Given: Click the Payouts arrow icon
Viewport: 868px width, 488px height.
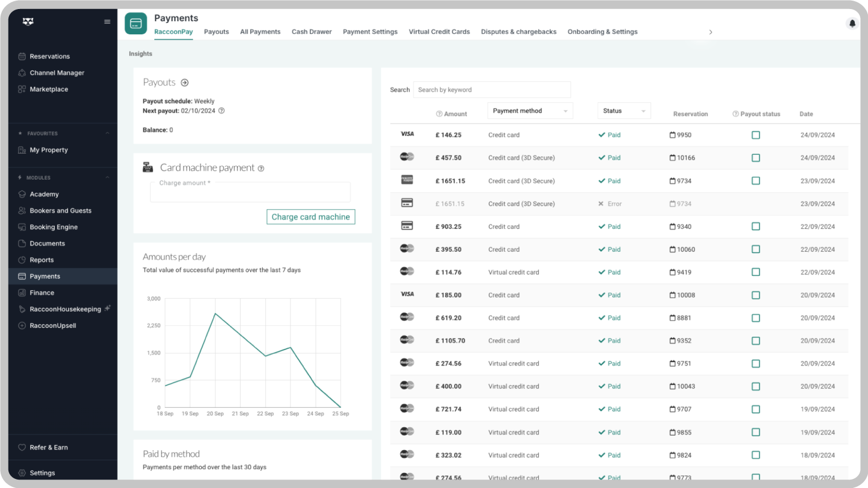Looking at the screenshot, I should 184,83.
